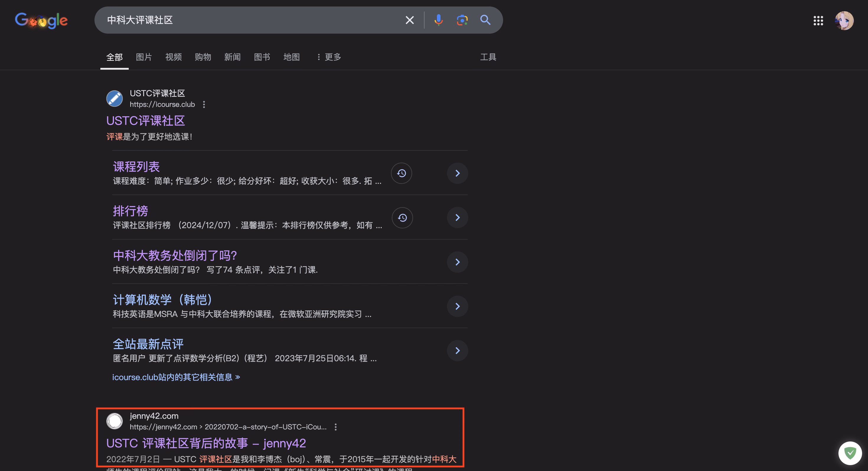Click the icourse.club site favicon
This screenshot has height=471, width=868.
click(115, 98)
